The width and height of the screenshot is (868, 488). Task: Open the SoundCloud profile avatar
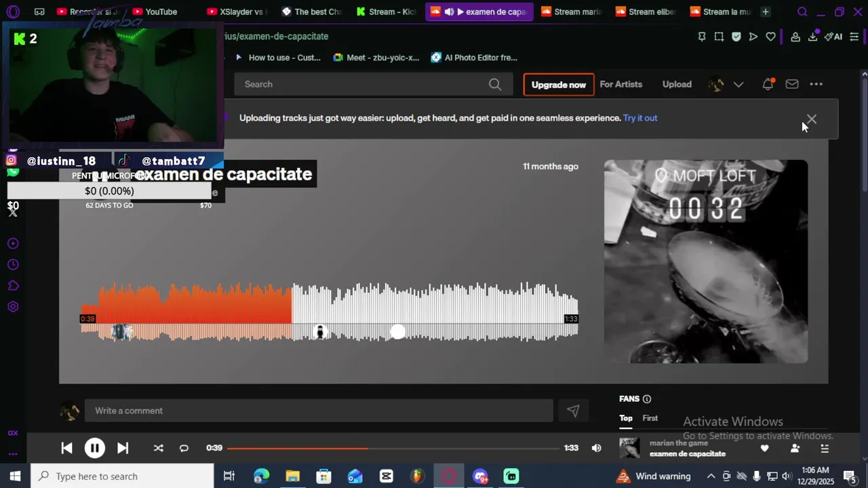[x=716, y=85]
